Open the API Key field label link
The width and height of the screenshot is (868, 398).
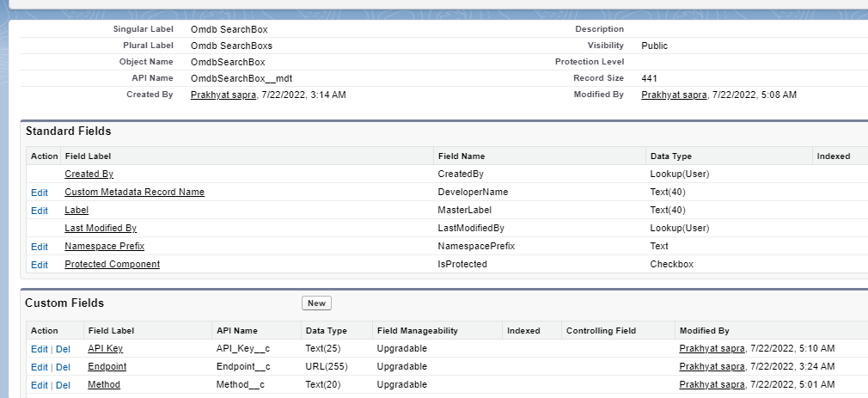105,348
